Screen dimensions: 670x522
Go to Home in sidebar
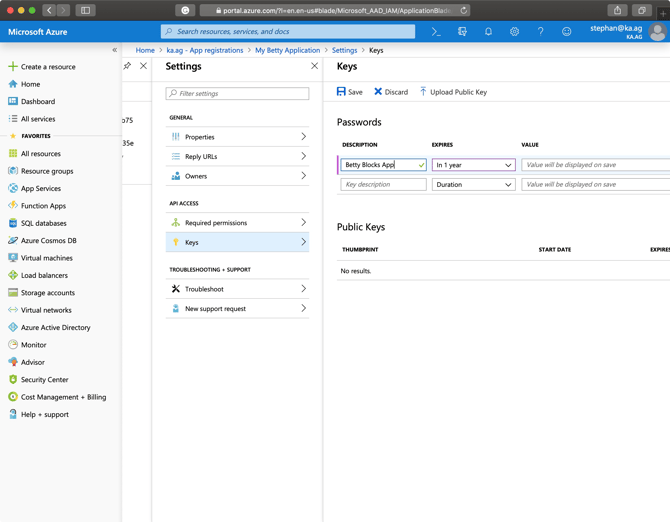24,84
